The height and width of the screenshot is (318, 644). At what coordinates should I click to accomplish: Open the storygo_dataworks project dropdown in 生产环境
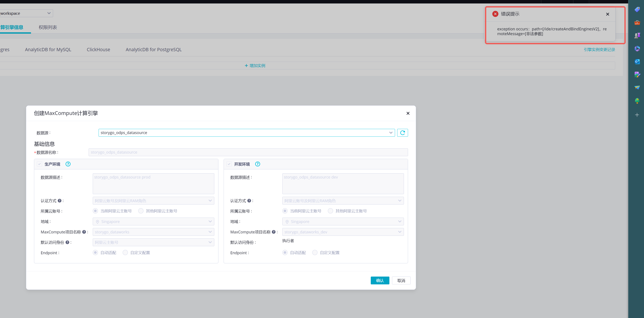(153, 232)
